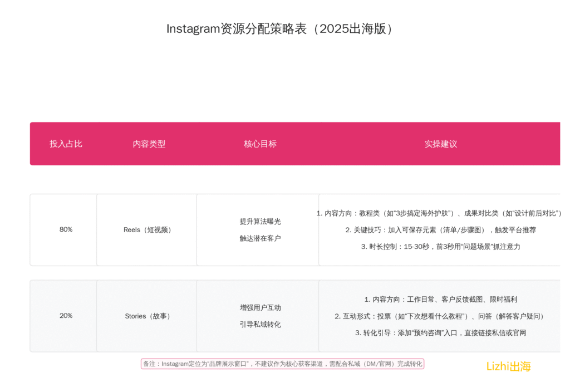Click the 核心目标 column header
Viewport: 570px width, 392px height.
point(260,144)
